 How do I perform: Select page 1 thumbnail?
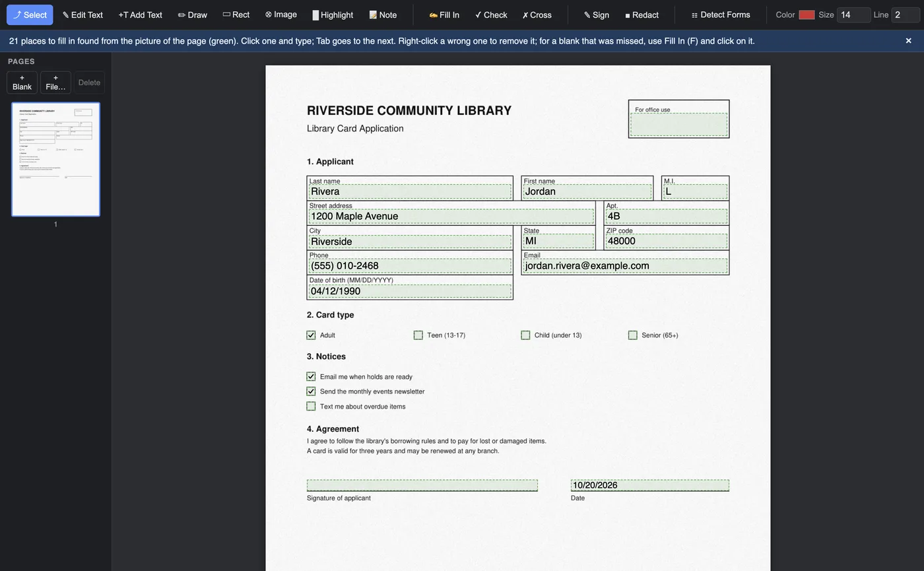tap(55, 159)
